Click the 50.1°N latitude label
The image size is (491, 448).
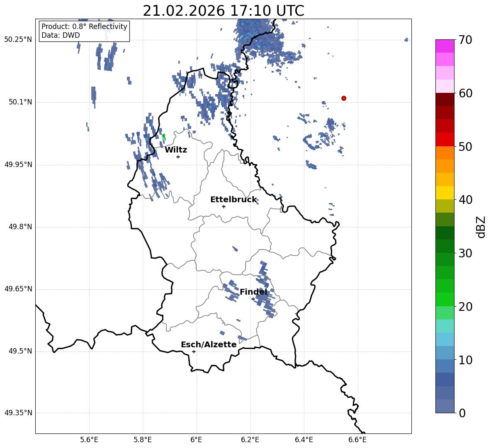click(20, 102)
